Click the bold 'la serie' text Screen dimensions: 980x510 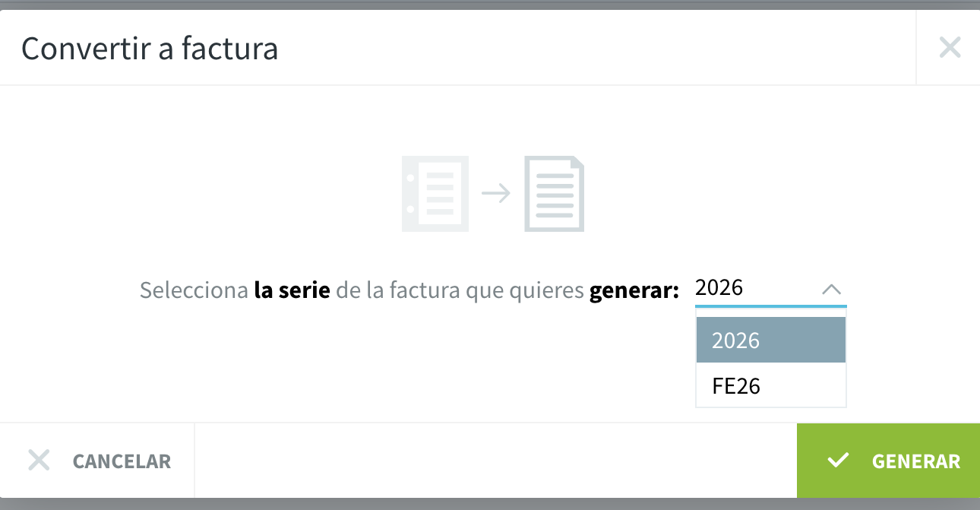(x=292, y=290)
